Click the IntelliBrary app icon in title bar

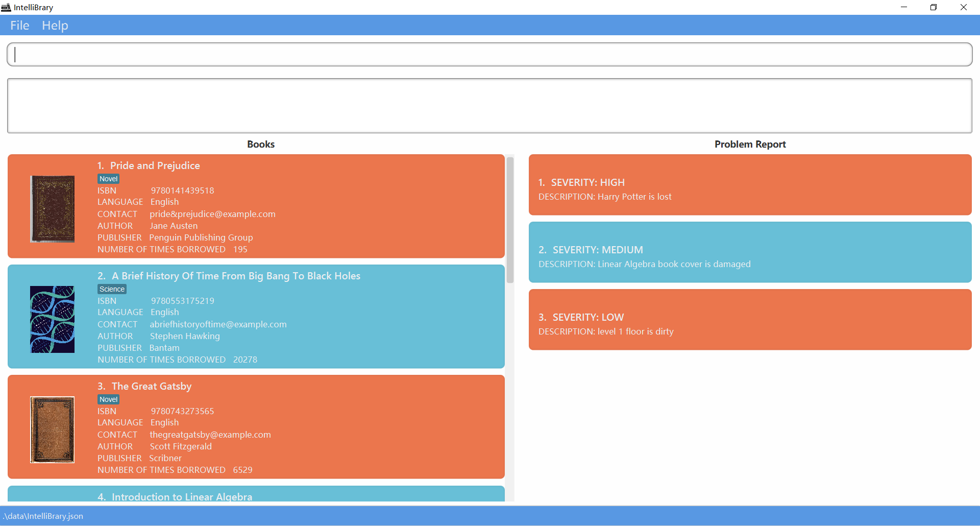(6, 7)
